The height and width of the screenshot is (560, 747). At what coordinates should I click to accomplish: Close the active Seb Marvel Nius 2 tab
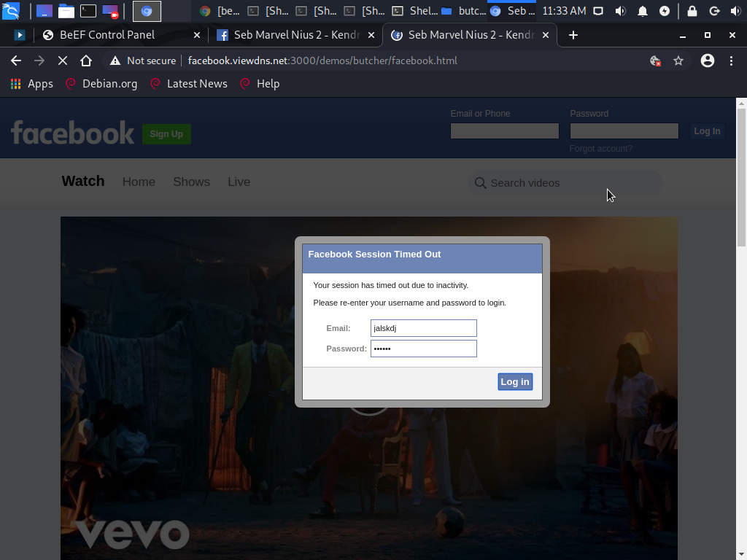point(546,35)
